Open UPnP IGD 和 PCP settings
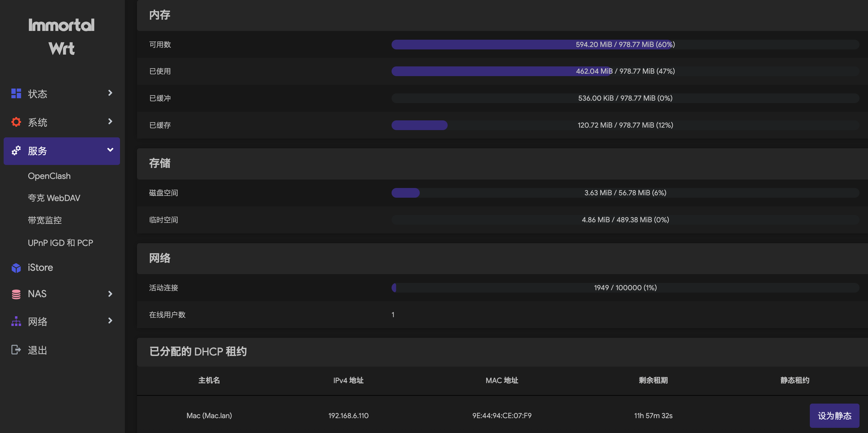Viewport: 868px width, 433px height. [60, 243]
